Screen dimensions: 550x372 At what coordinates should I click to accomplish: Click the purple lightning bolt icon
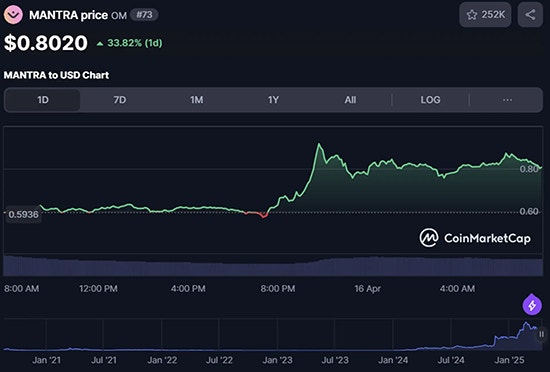[x=532, y=305]
